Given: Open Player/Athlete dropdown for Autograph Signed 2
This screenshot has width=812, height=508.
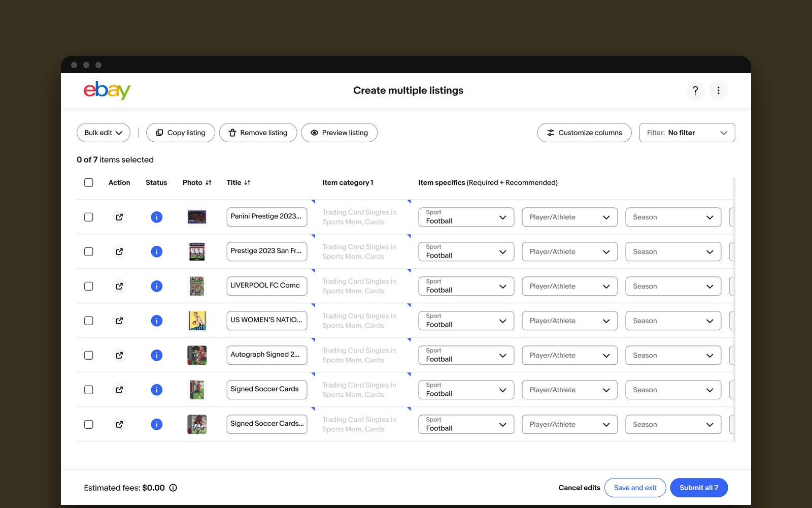Looking at the screenshot, I should click(x=570, y=355).
